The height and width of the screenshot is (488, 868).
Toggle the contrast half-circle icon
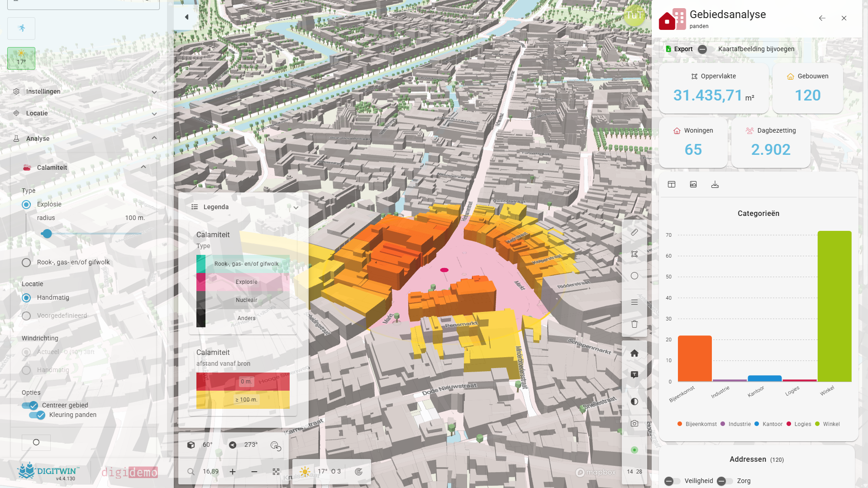(634, 402)
